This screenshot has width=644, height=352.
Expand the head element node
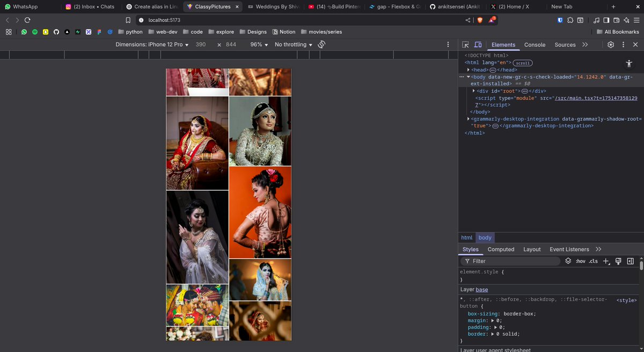coord(469,70)
